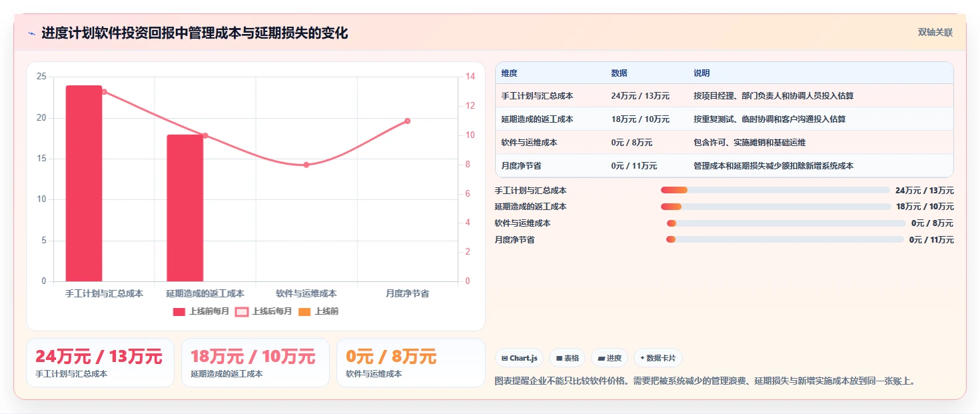Click the 延期造成的返工成本 progress bar

(x=775, y=207)
